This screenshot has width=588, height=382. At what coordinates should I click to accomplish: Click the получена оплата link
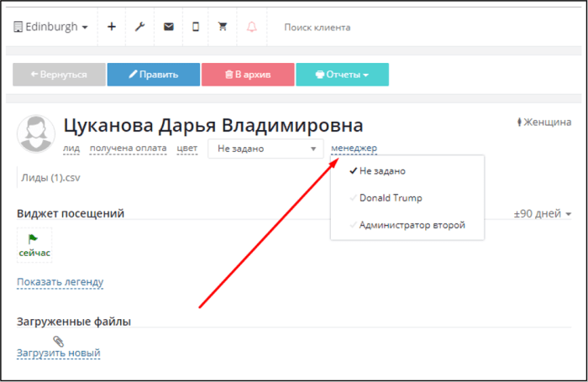(x=129, y=149)
